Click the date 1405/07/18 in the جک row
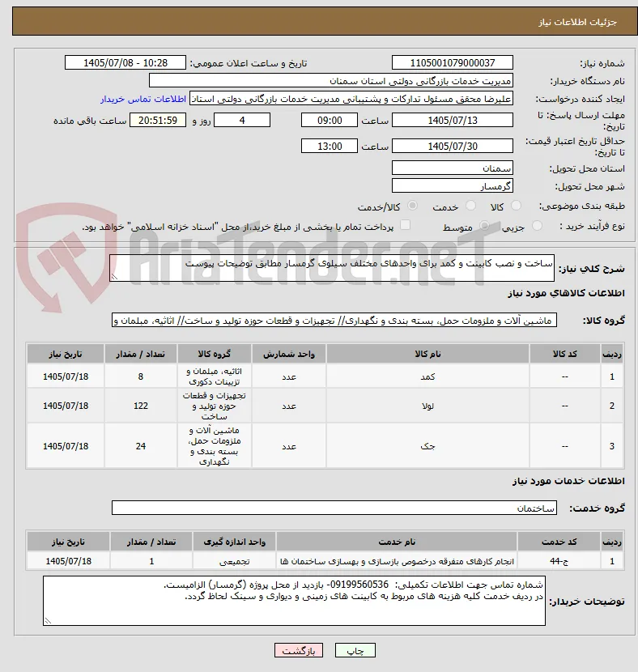The height and width of the screenshot is (672, 638). 66,446
